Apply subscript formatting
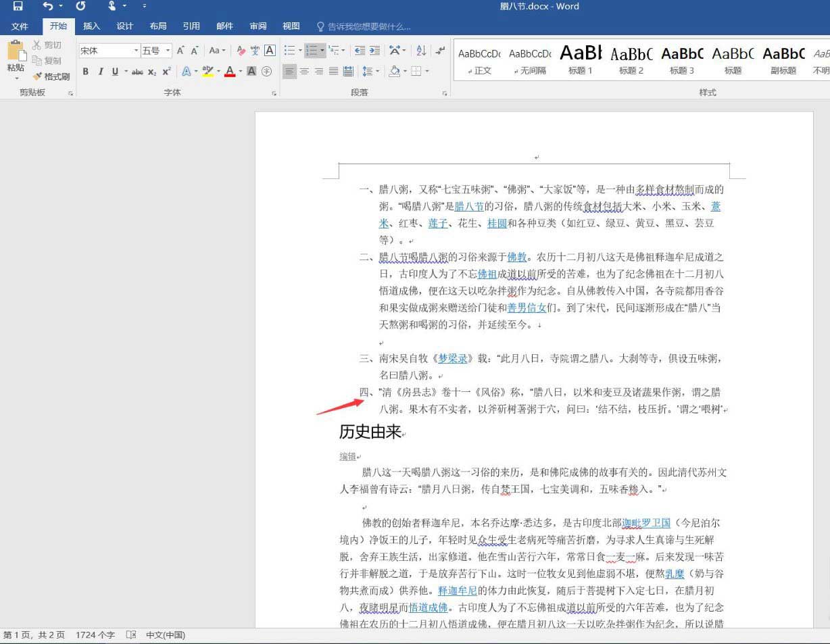This screenshot has height=644, width=830. [151, 71]
